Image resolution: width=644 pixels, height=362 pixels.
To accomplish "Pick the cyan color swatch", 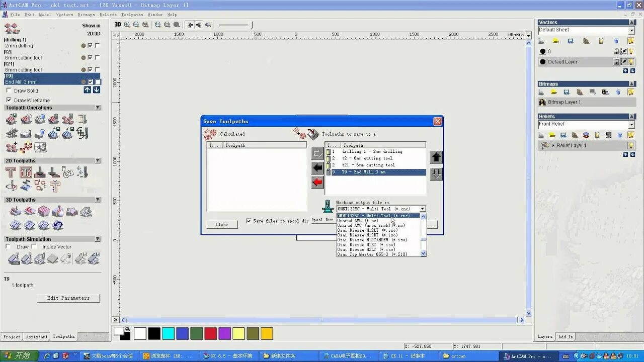I will (168, 333).
